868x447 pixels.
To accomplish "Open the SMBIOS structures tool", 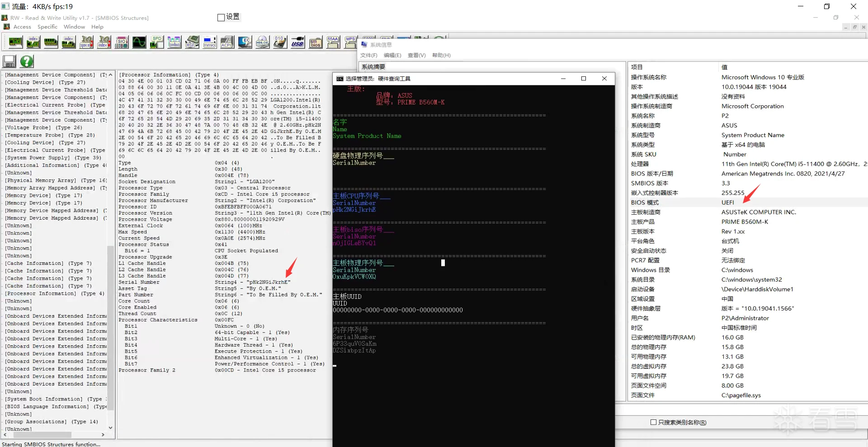I will (315, 42).
